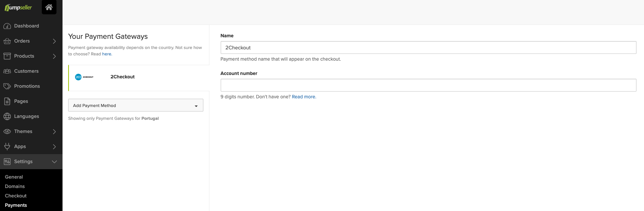Open Domains settings page

coord(15,187)
